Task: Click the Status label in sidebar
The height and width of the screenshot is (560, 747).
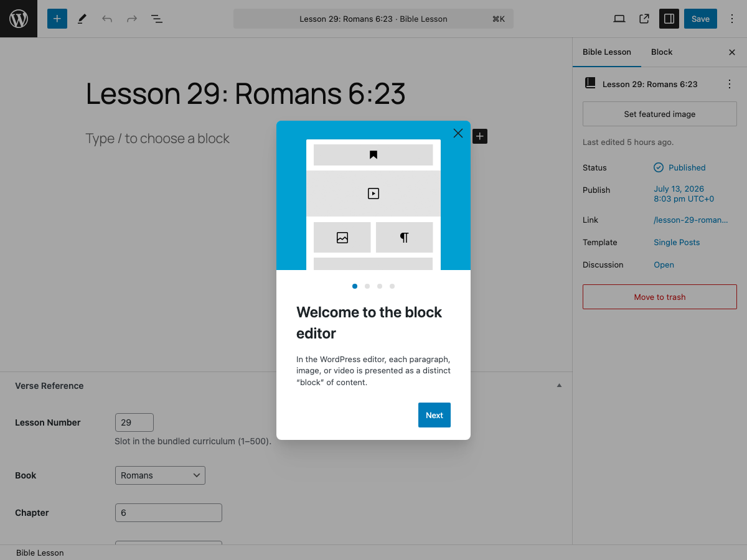Action: (x=594, y=167)
